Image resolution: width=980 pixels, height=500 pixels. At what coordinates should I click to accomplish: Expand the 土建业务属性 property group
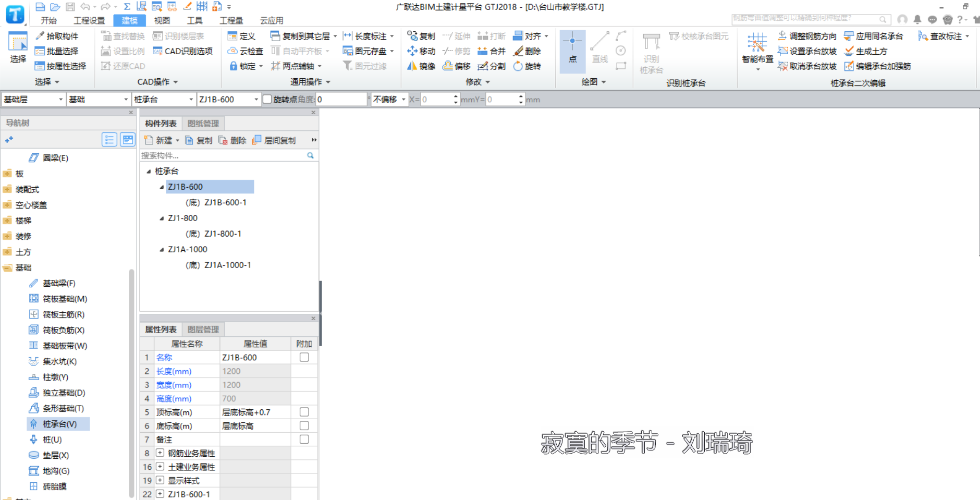click(160, 467)
